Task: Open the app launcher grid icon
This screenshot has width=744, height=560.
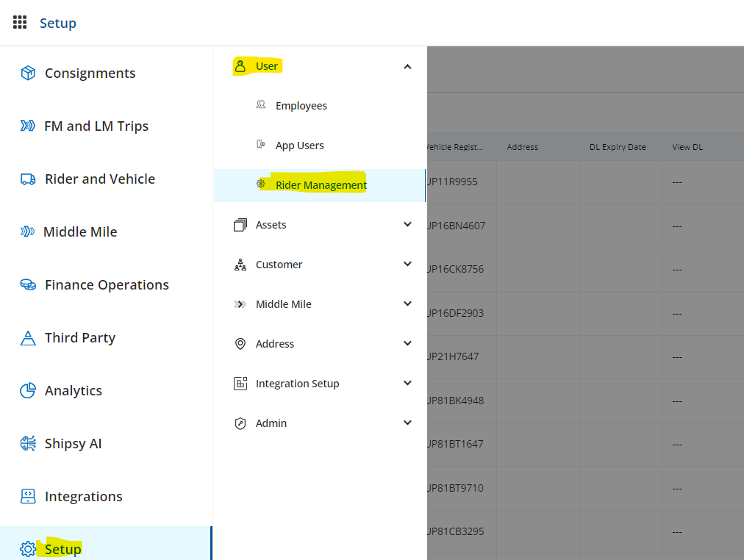Action: (x=20, y=22)
